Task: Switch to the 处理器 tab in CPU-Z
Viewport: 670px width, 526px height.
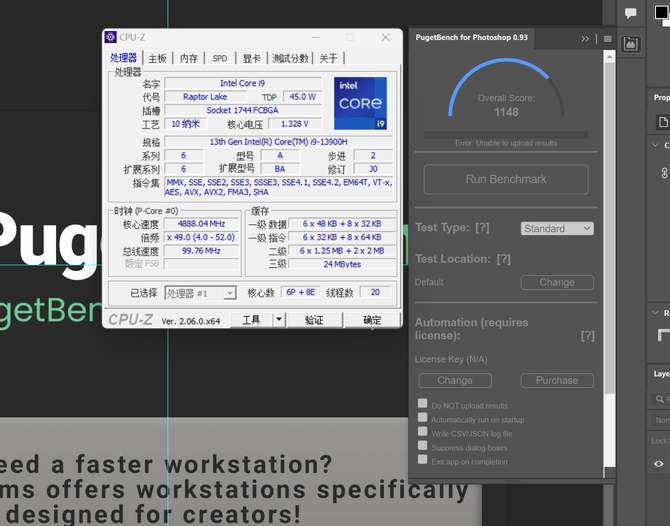Action: 123,58
